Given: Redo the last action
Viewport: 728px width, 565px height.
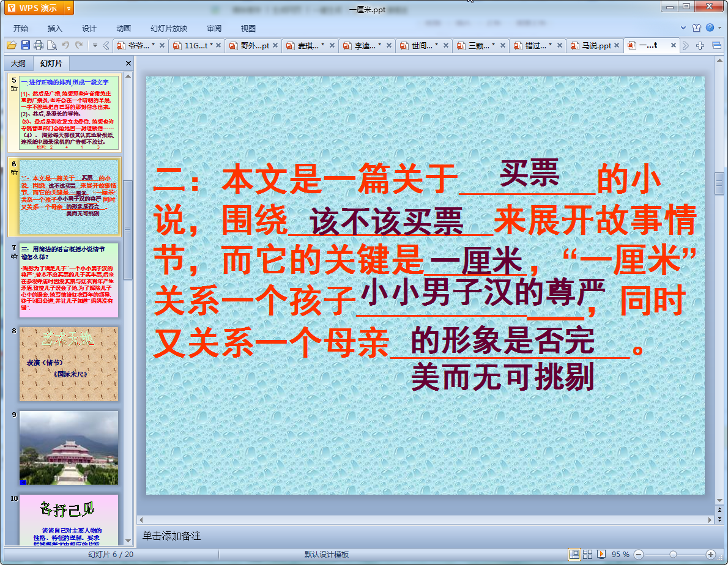Looking at the screenshot, I should coord(79,45).
